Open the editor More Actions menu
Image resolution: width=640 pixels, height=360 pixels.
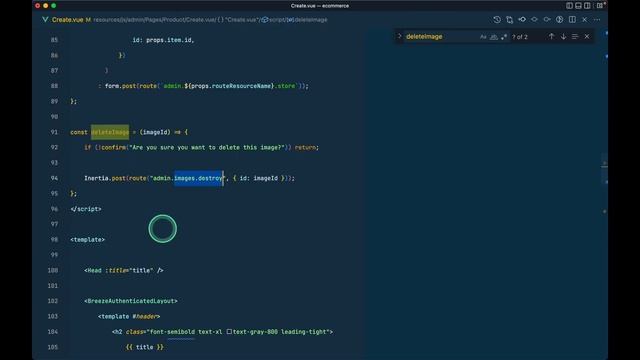click(x=597, y=20)
